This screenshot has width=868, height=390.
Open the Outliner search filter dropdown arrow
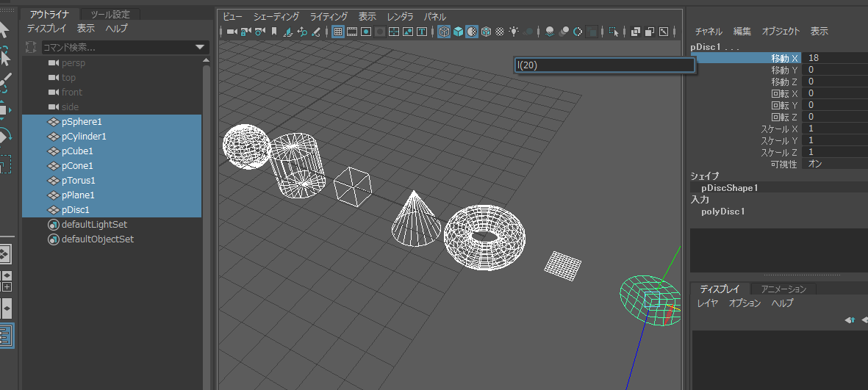click(201, 48)
